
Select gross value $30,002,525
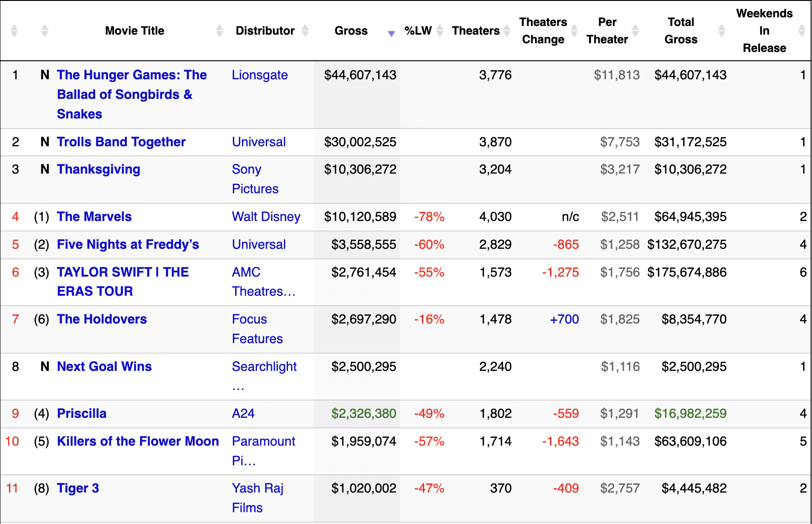(360, 142)
